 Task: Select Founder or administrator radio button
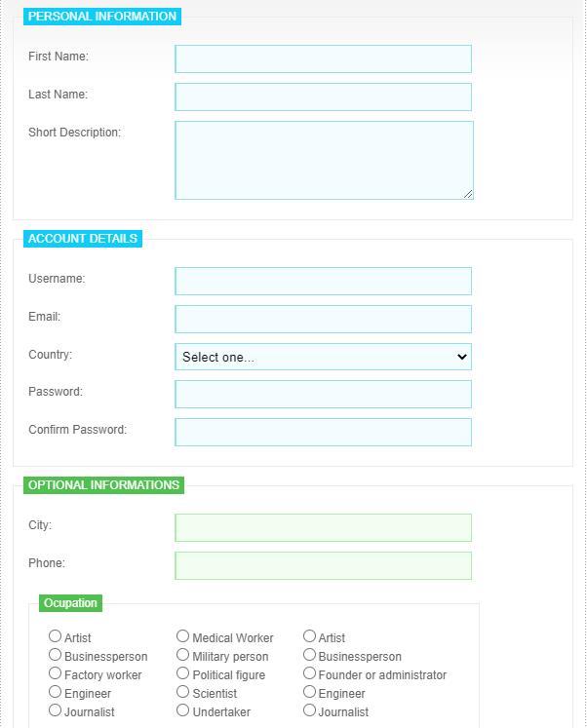(x=309, y=673)
